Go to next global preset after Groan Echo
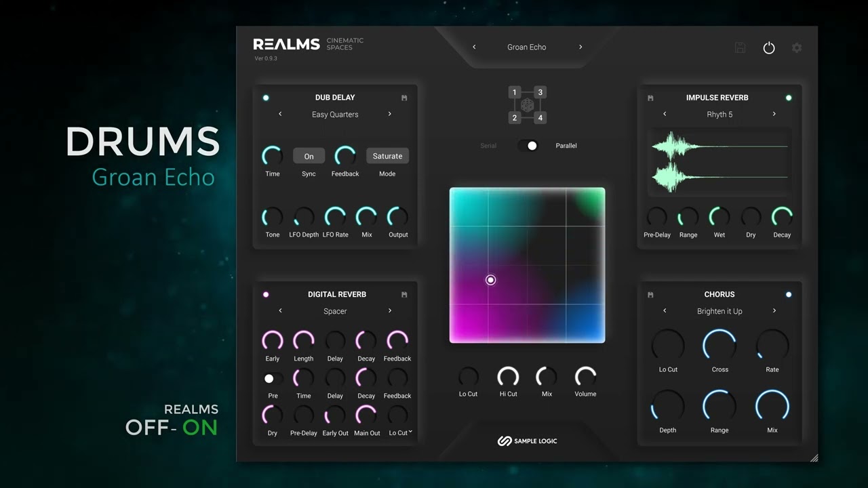Image resolution: width=868 pixels, height=488 pixels. pyautogui.click(x=580, y=47)
